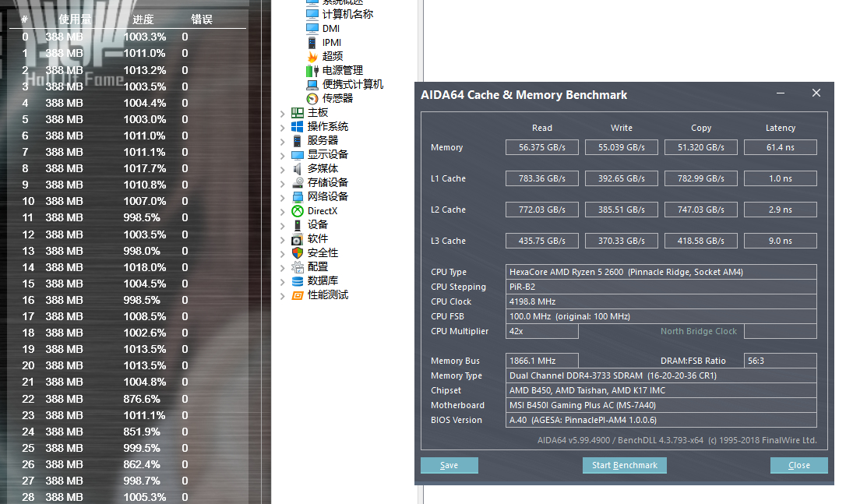This screenshot has width=846, height=504.
Task: Select the DirectX Xbox icon
Action: 298,210
